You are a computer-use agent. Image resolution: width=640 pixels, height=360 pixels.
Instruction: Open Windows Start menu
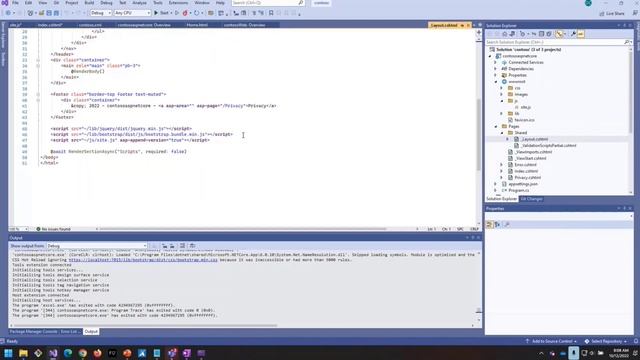[8, 353]
